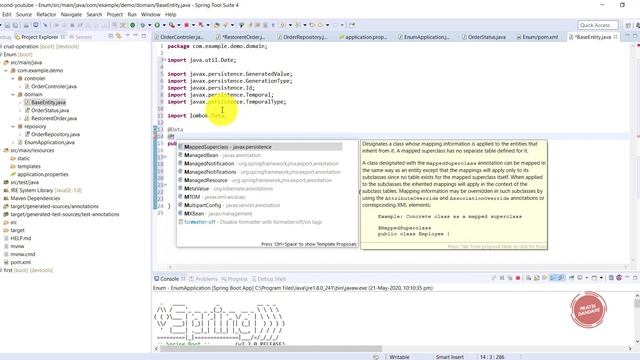This screenshot has height=360, width=640.
Task: Open the Refactor menu
Action: (46, 14)
